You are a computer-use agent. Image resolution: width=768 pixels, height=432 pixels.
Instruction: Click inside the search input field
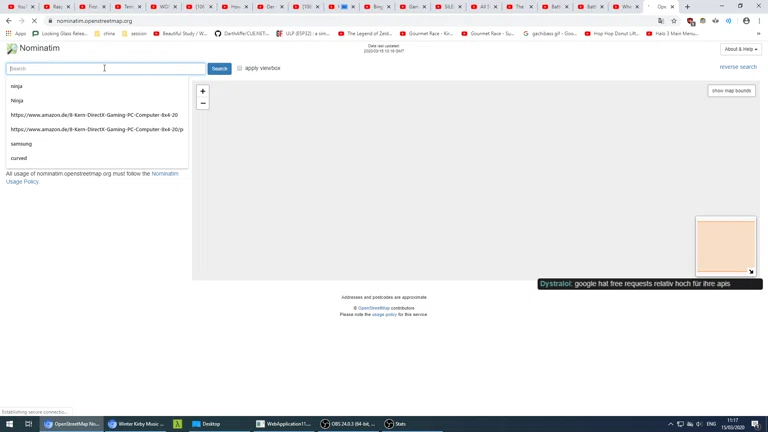pyautogui.click(x=106, y=69)
